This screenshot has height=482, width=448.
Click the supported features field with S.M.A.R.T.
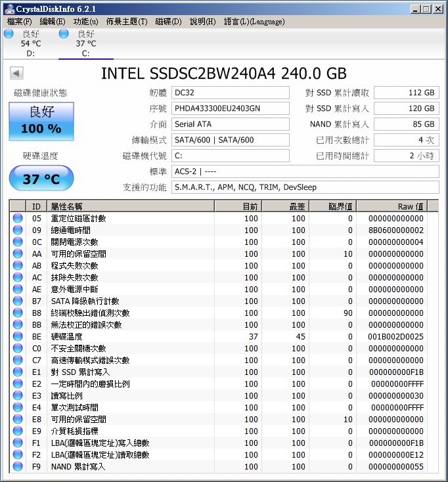point(305,187)
